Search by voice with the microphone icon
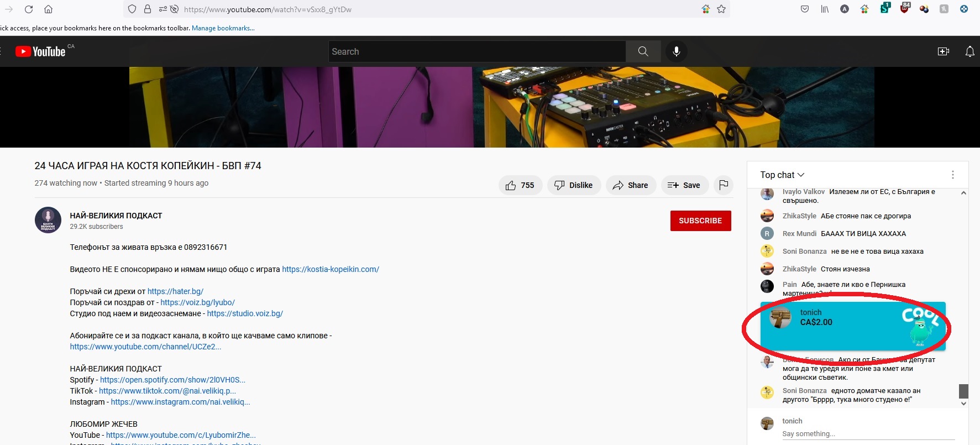Viewport: 980px width, 445px height. 676,51
